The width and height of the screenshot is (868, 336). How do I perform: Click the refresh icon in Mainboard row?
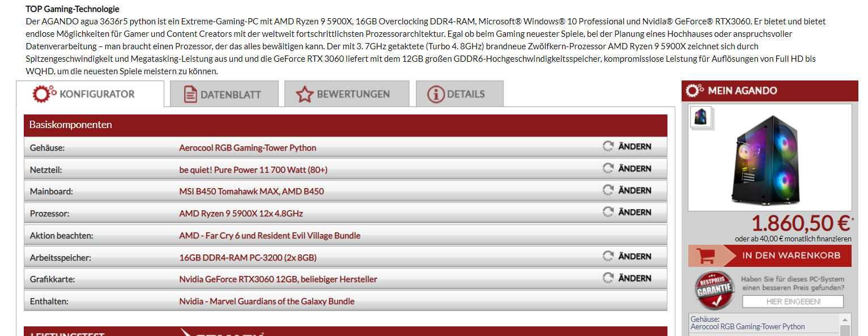[608, 190]
